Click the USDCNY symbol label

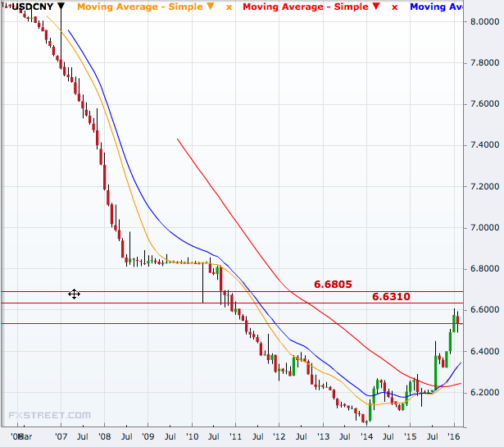pyautogui.click(x=32, y=7)
